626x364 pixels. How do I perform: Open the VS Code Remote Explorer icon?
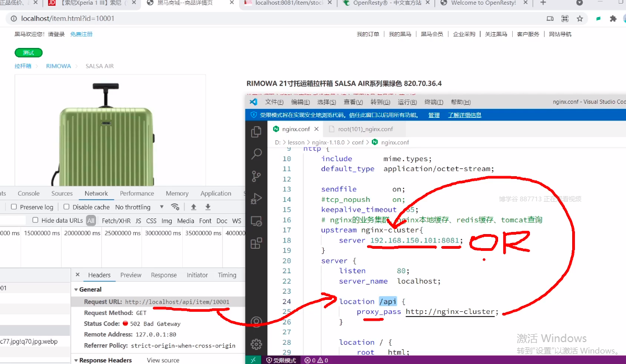(256, 221)
